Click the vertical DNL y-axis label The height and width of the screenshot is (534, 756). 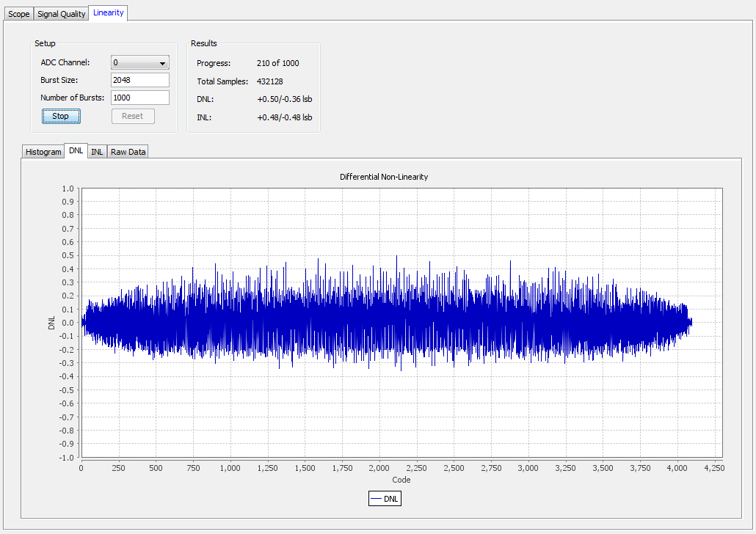coord(51,323)
